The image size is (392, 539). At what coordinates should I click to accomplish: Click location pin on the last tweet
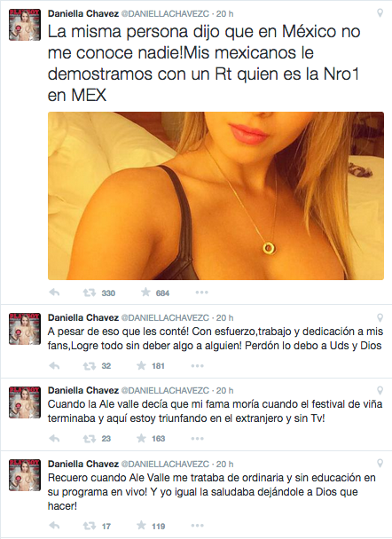[x=380, y=464]
